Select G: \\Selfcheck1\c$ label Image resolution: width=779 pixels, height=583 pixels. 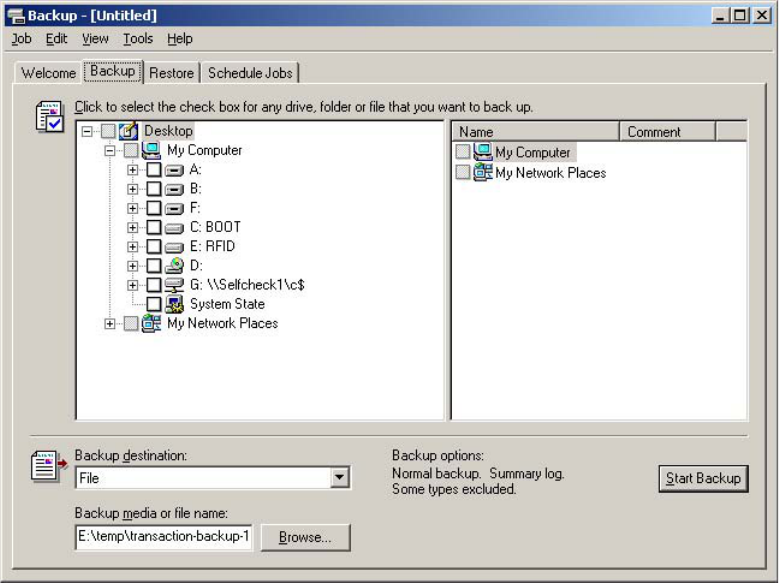pyautogui.click(x=247, y=285)
